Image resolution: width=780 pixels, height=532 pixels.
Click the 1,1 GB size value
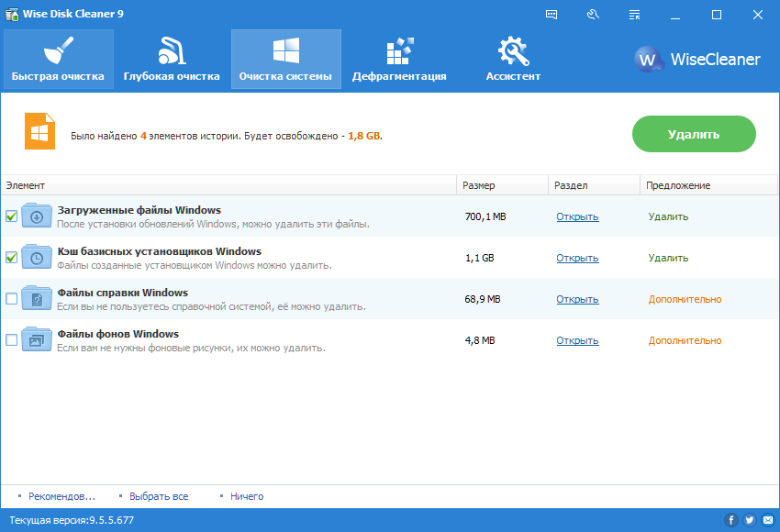point(480,258)
